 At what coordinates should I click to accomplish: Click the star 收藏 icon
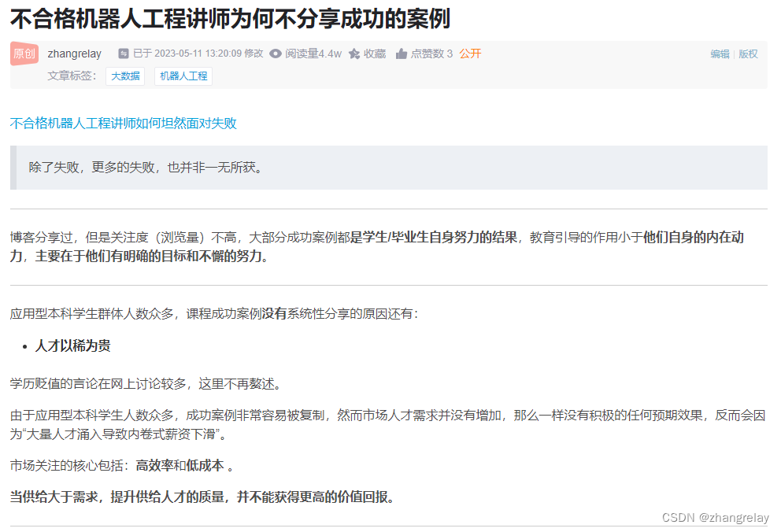pos(354,54)
